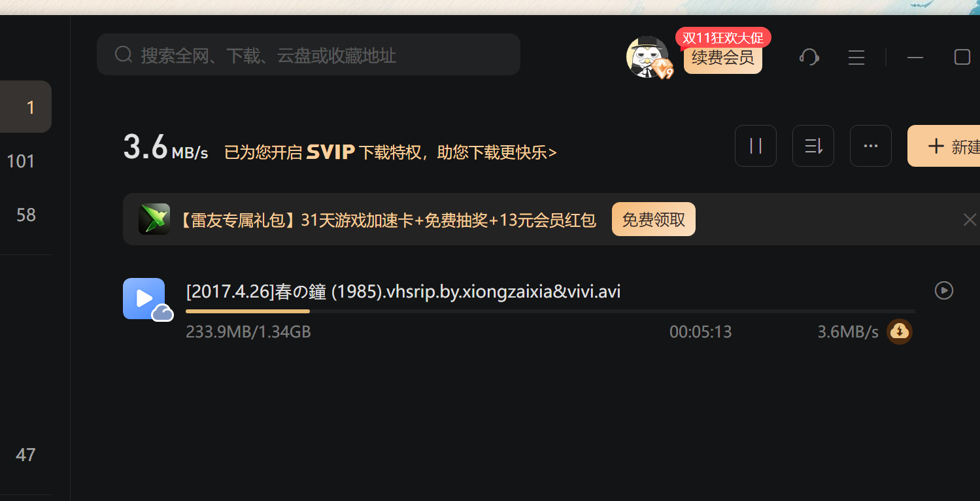Click the 续费会员 renew membership button

tap(723, 58)
